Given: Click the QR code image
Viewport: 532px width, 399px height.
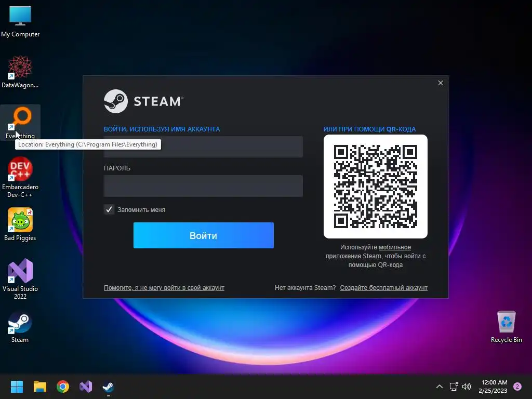Looking at the screenshot, I should coord(376,187).
